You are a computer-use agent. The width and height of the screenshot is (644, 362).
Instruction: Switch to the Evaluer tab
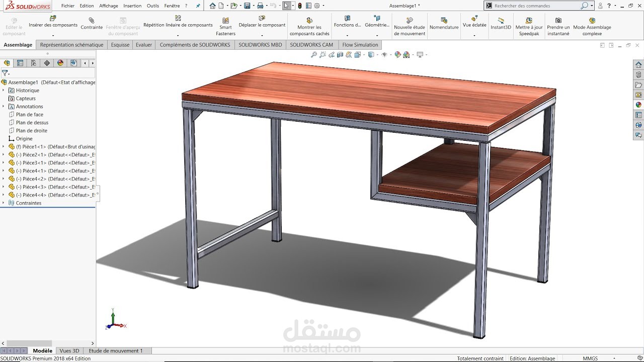point(144,45)
